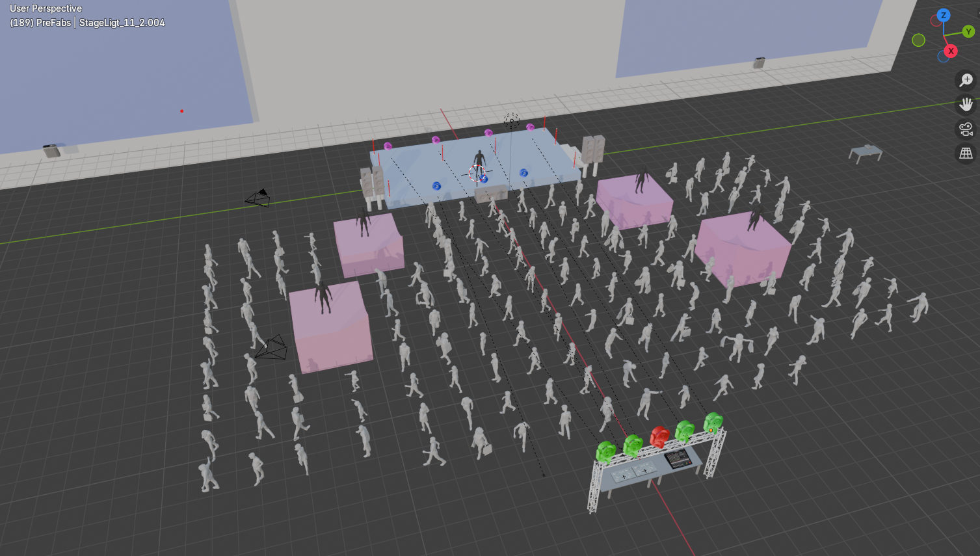Viewport: 980px width, 556px height.
Task: Click the 3D cursor on the stage
Action: [477, 174]
